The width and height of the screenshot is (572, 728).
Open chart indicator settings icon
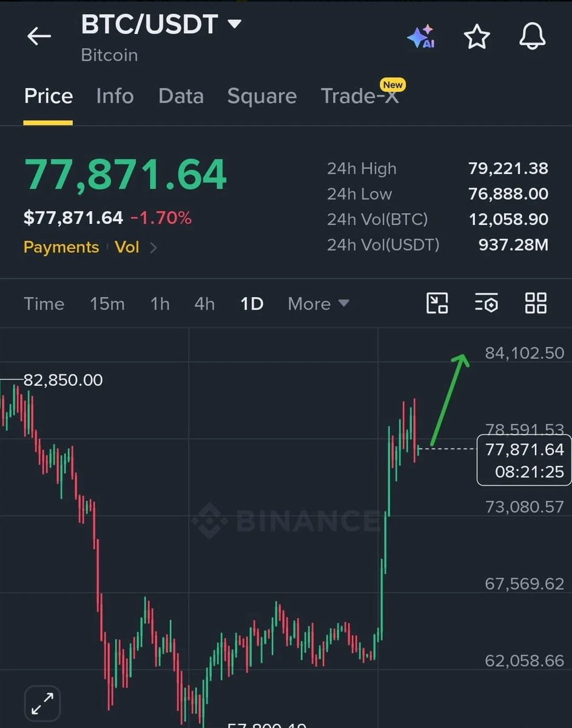tap(486, 303)
